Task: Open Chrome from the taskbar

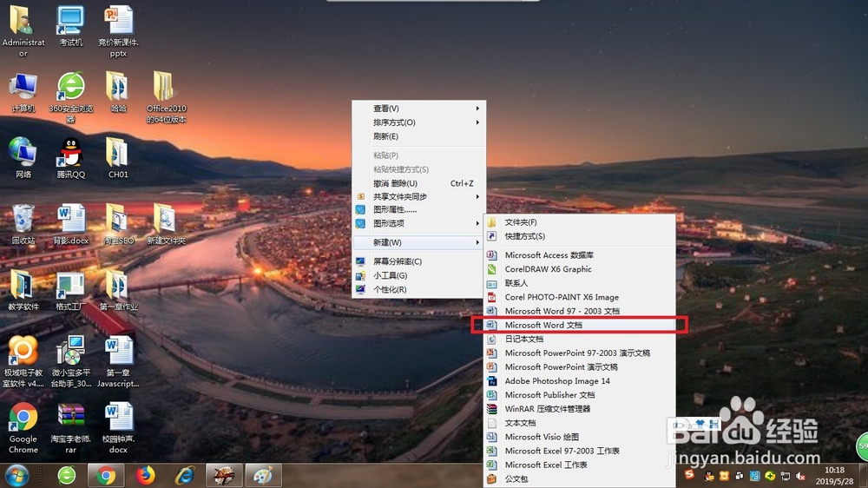Action: pos(106,475)
